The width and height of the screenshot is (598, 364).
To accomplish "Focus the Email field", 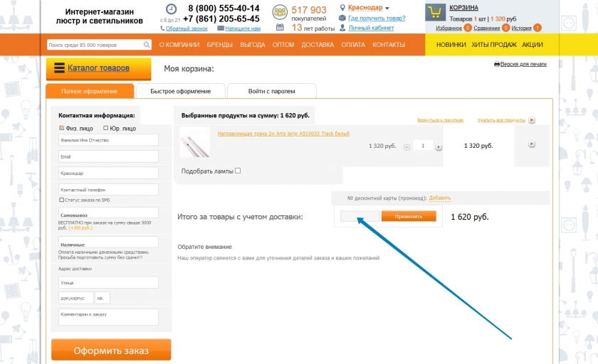I will coord(108,156).
